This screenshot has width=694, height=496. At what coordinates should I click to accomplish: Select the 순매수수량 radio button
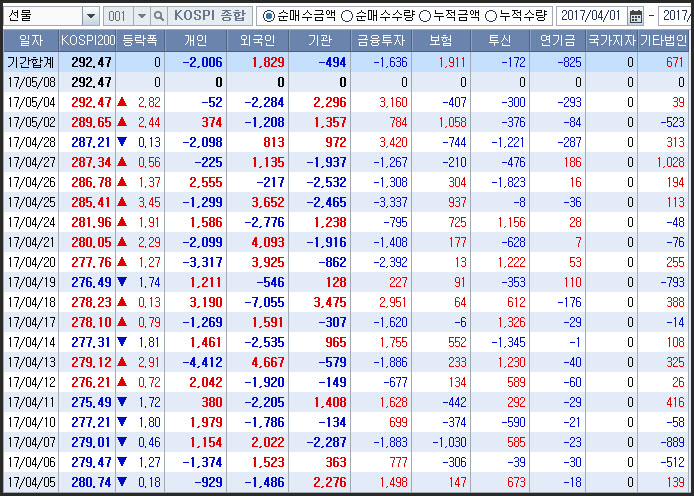(x=347, y=16)
